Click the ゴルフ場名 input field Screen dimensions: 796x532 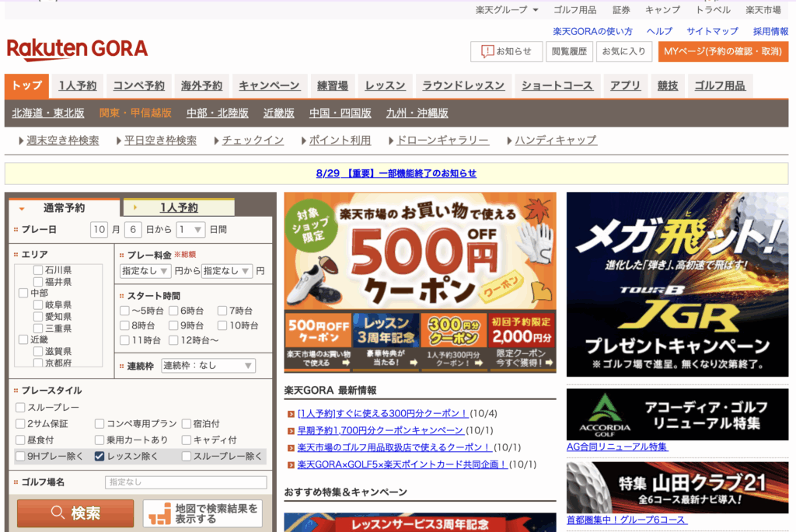[x=186, y=482]
